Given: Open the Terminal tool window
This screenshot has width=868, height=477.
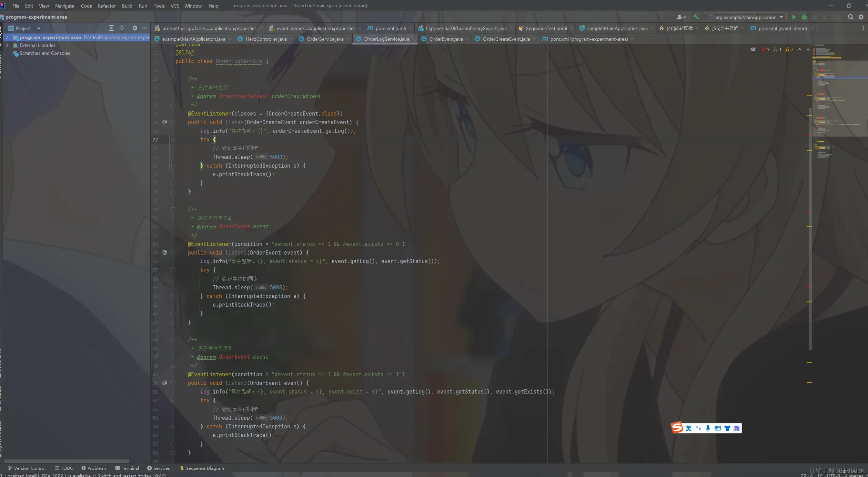Looking at the screenshot, I should click(127, 468).
